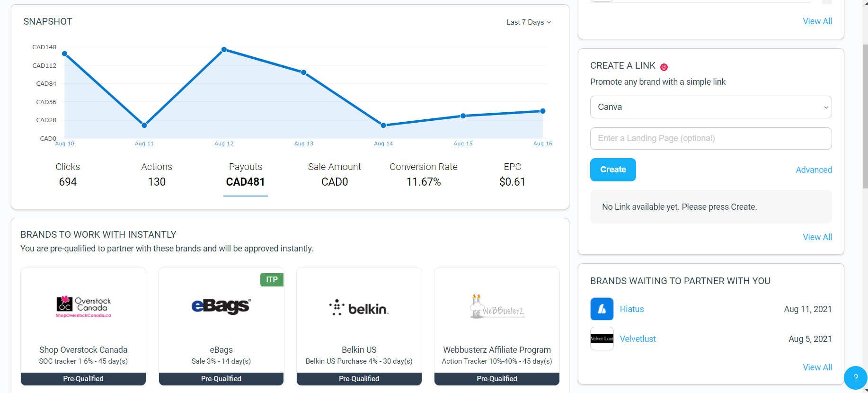Click the Velvetlust brand logo icon
The width and height of the screenshot is (868, 393).
602,339
